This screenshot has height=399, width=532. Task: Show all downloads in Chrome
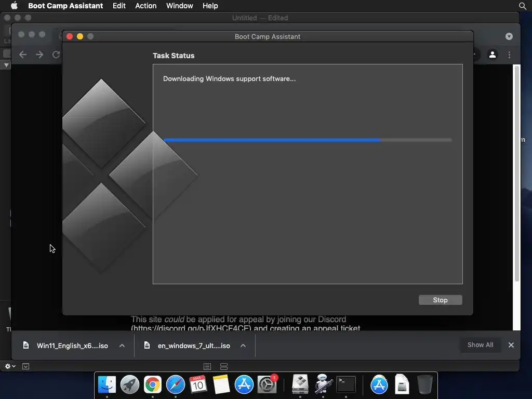pos(480,345)
